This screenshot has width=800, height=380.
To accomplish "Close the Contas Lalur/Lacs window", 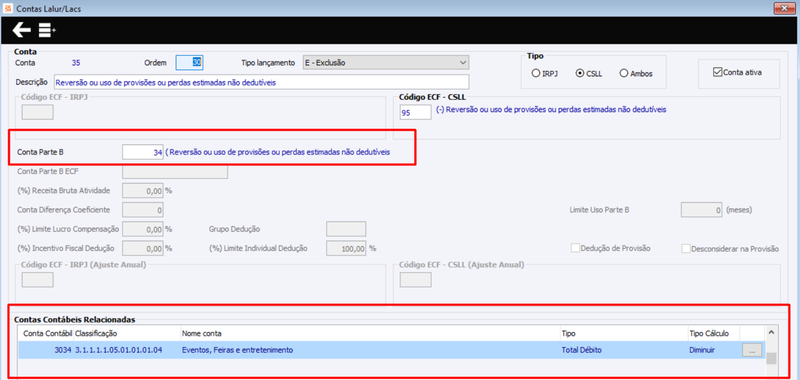I will tap(785, 8).
